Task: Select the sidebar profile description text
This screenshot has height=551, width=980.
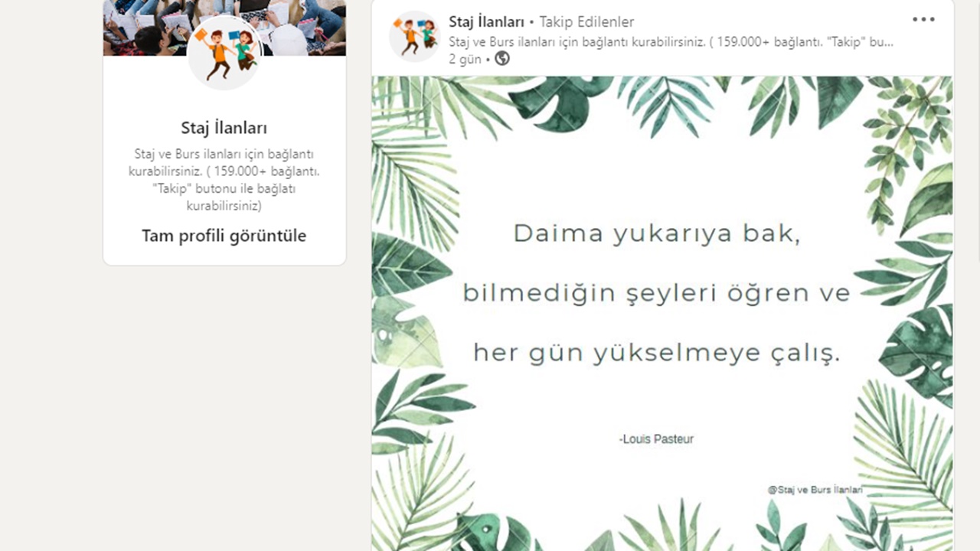Action: (224, 180)
